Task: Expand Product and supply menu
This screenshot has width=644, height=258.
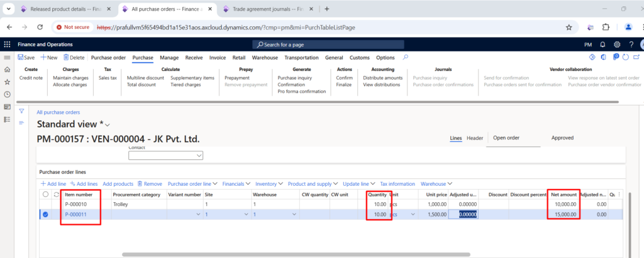Action: click(x=313, y=184)
